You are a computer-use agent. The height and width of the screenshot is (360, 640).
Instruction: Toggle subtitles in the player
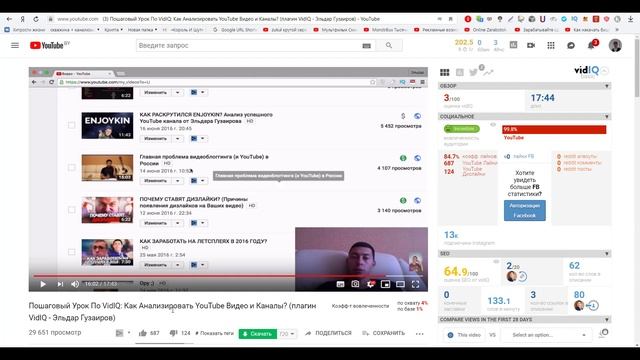340,284
